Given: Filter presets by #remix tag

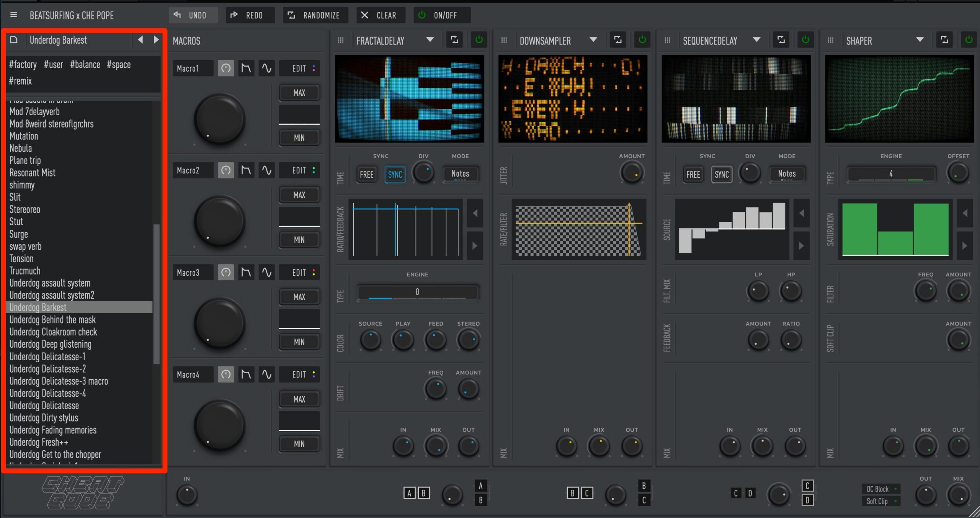Looking at the screenshot, I should tap(20, 81).
